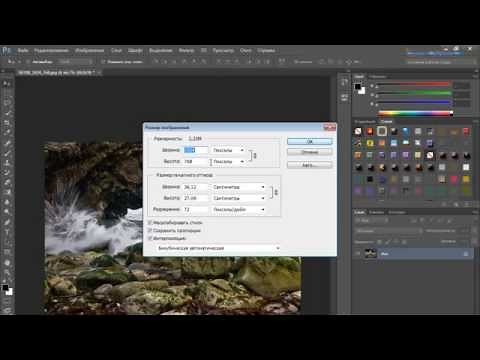Open print height Сантиметры dropdown
Viewport: 480px width, 360px height.
[238, 198]
